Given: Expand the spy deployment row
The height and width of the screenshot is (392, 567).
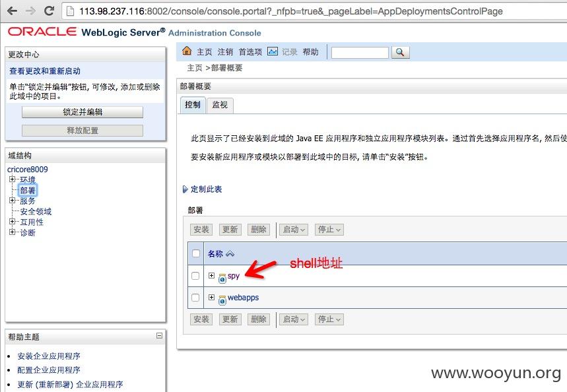Looking at the screenshot, I should (x=211, y=275).
